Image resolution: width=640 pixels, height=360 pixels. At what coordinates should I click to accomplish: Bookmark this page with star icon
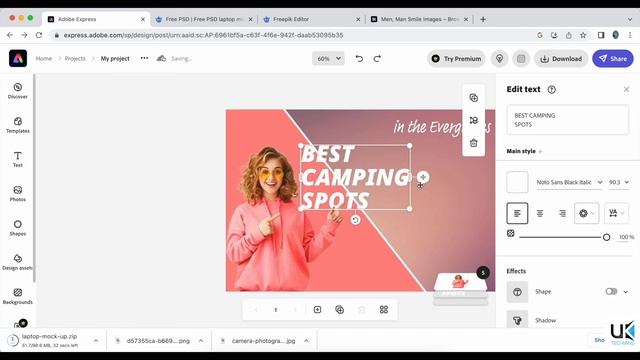pos(583,35)
